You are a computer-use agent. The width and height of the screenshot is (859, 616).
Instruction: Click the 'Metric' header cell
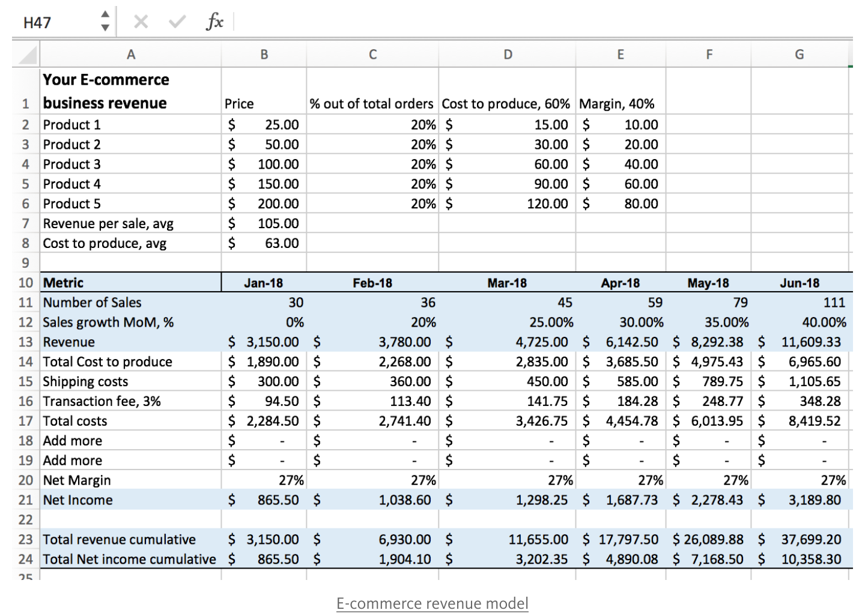click(x=131, y=283)
